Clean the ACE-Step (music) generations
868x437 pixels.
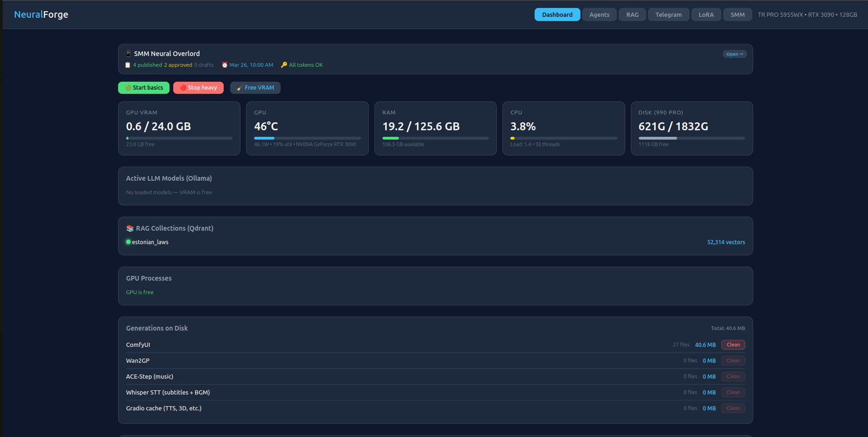[733, 376]
